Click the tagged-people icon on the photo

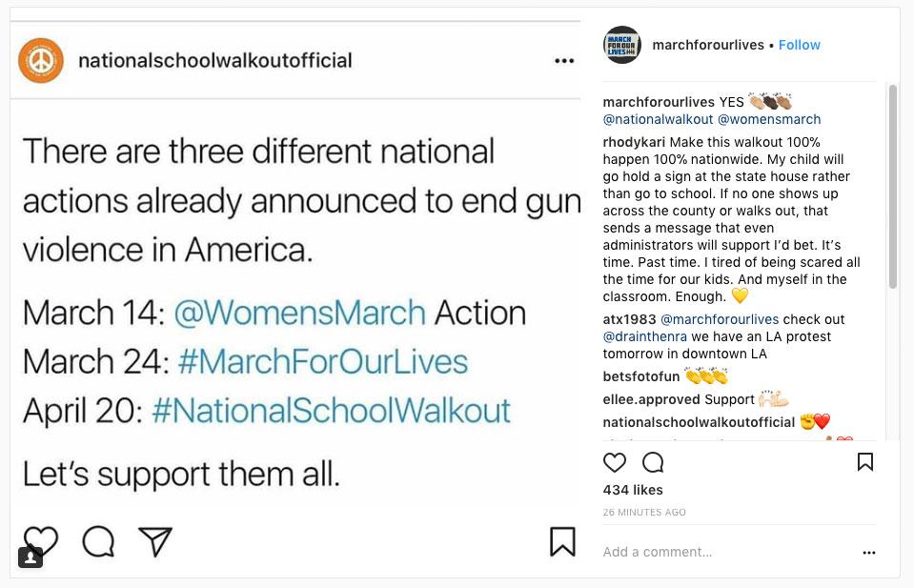(30, 557)
